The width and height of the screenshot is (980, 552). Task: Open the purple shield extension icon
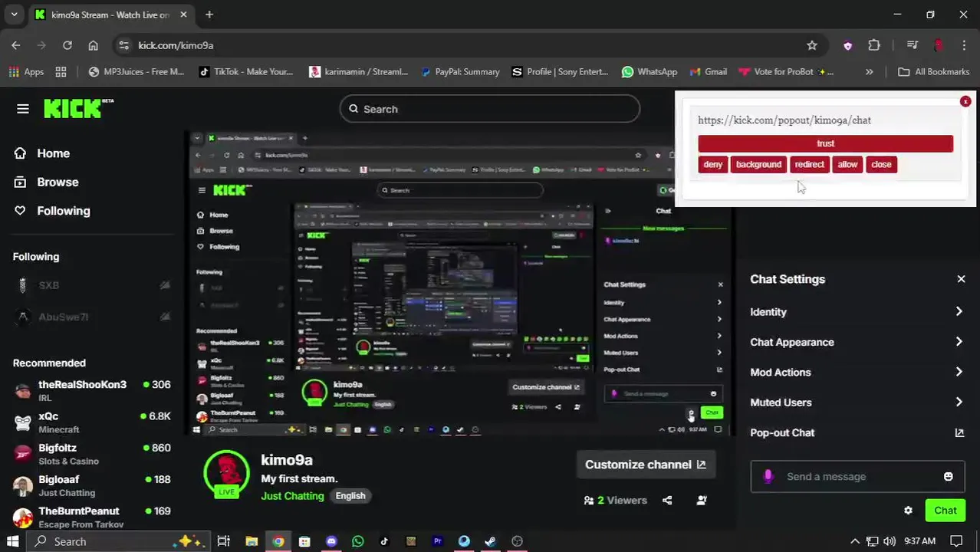pos(847,45)
